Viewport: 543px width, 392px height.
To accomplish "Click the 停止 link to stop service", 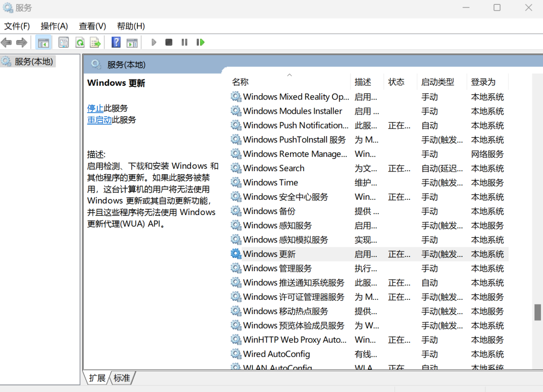I will pyautogui.click(x=95, y=108).
